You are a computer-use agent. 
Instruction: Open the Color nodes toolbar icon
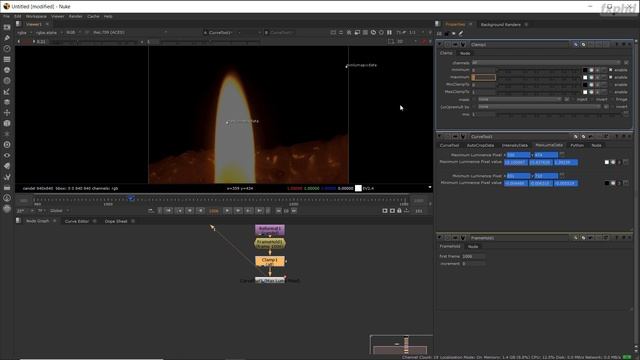(7, 70)
